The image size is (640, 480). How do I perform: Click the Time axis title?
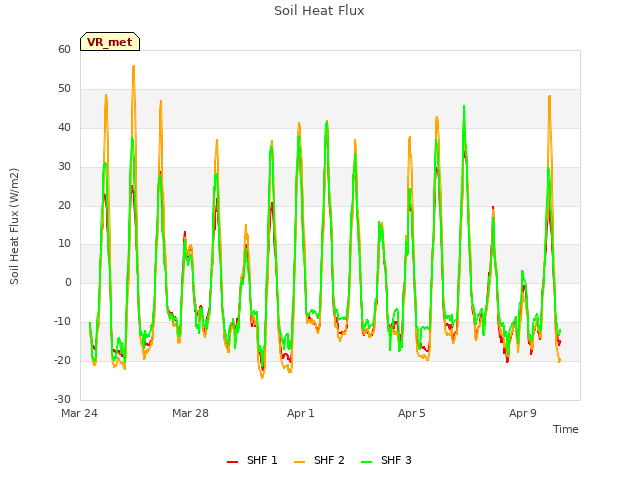pos(566,429)
